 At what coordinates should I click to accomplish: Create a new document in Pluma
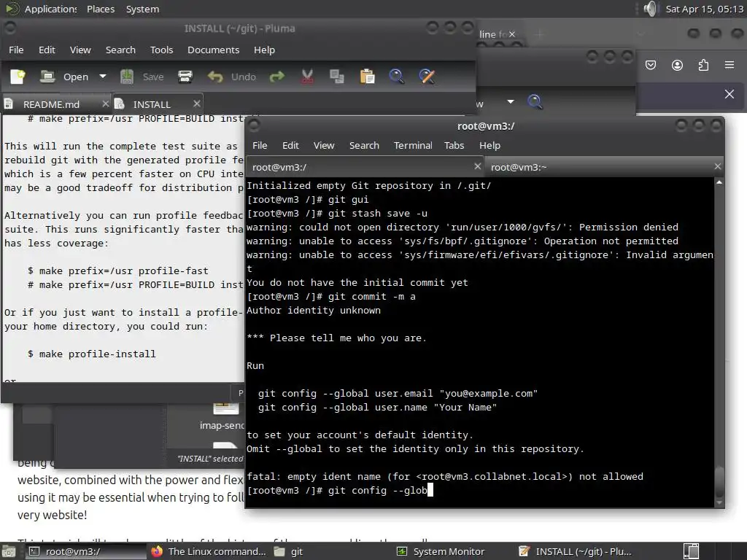[18, 77]
